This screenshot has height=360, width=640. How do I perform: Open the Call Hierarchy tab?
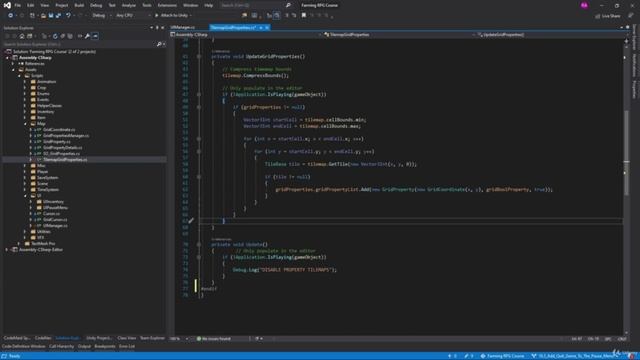(x=61, y=347)
